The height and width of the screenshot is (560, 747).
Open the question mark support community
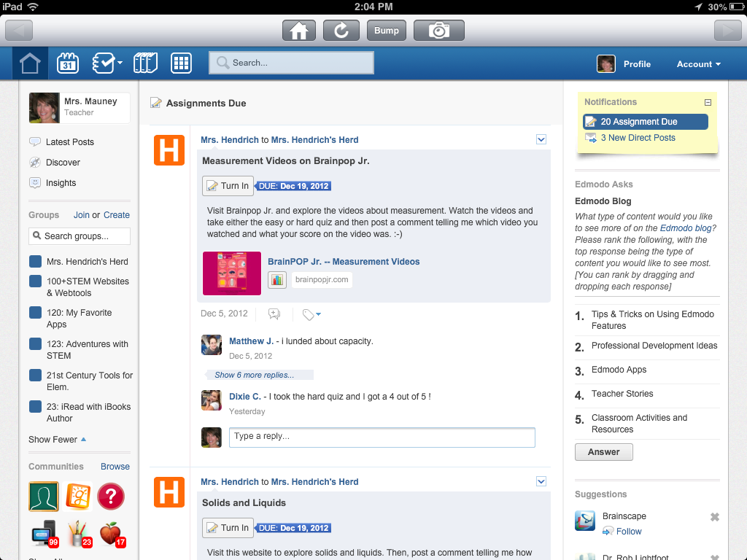(x=111, y=497)
